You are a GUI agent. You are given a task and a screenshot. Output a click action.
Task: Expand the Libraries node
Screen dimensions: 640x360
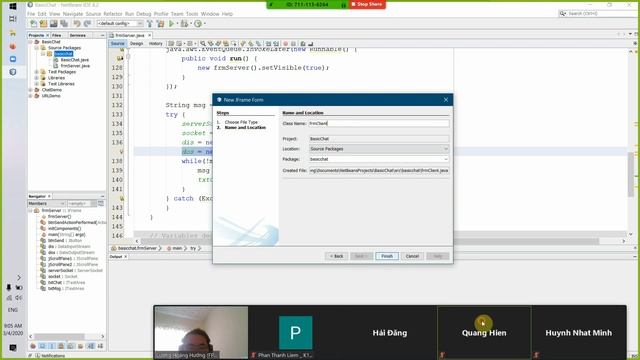click(x=37, y=78)
